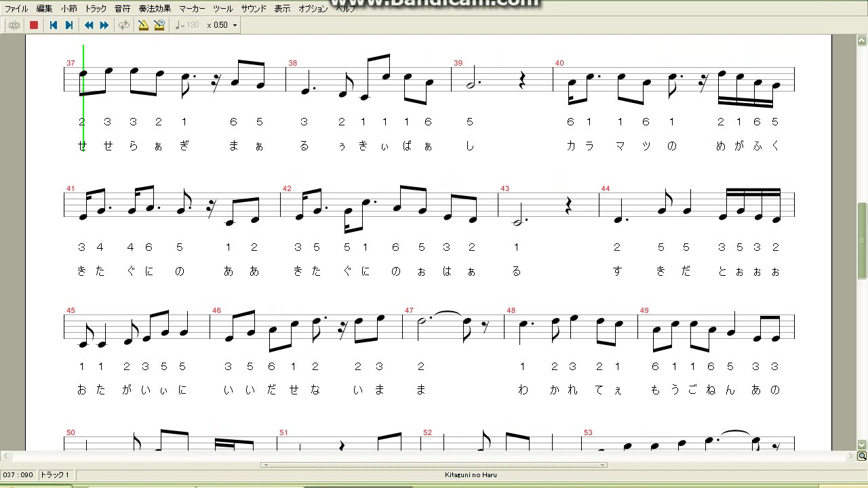This screenshot has height=488, width=868.
Task: Click measure number 46
Action: click(216, 310)
